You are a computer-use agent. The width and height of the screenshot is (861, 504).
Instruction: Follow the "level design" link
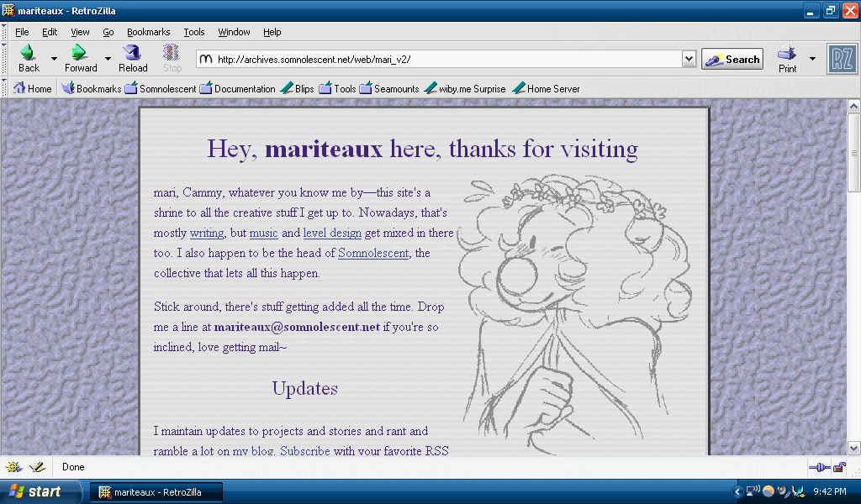pos(332,233)
